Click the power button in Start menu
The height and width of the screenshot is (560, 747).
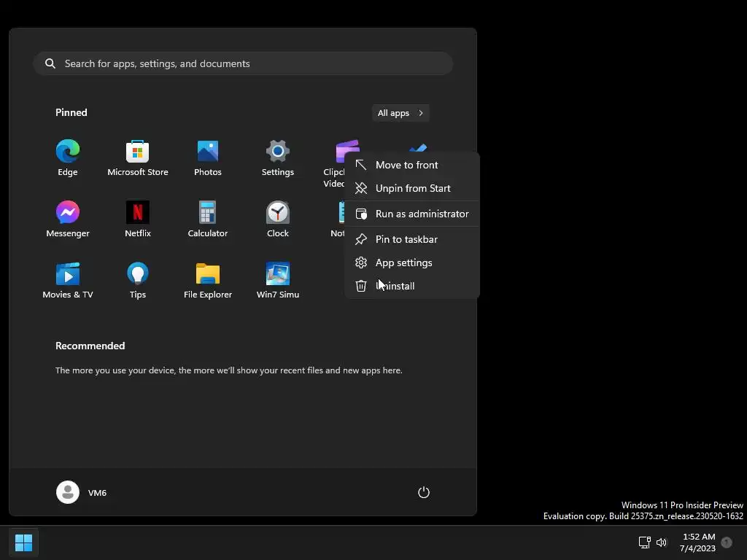[424, 492]
